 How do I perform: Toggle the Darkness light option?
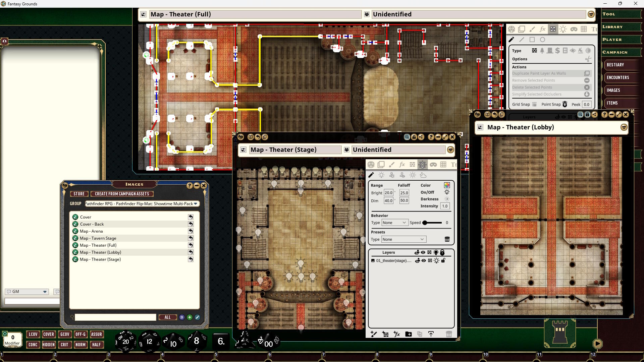point(447,199)
